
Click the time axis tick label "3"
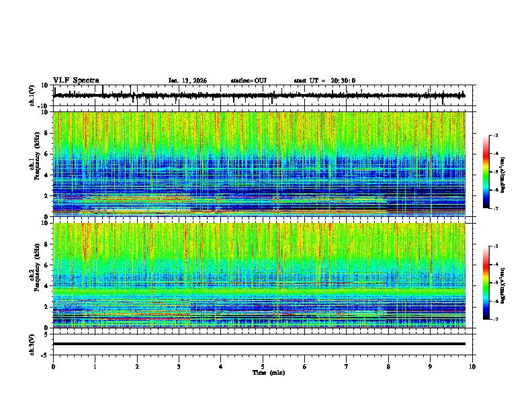[179, 367]
